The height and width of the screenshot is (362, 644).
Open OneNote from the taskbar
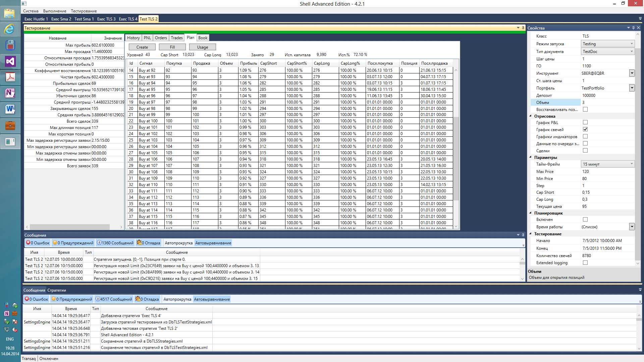pos(10,93)
